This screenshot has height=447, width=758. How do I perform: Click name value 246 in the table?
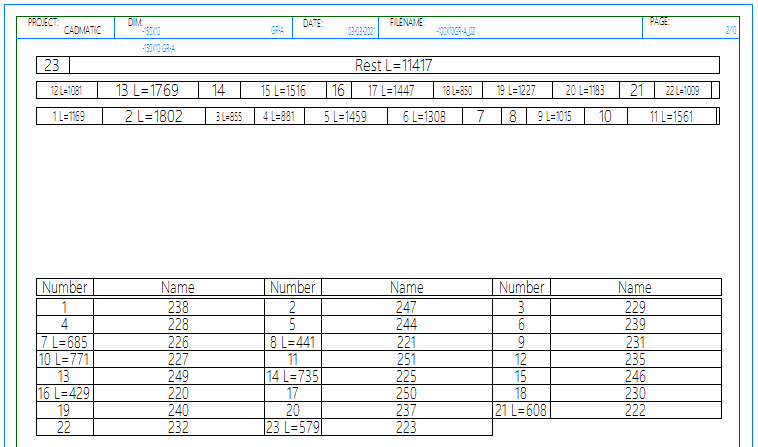point(635,376)
